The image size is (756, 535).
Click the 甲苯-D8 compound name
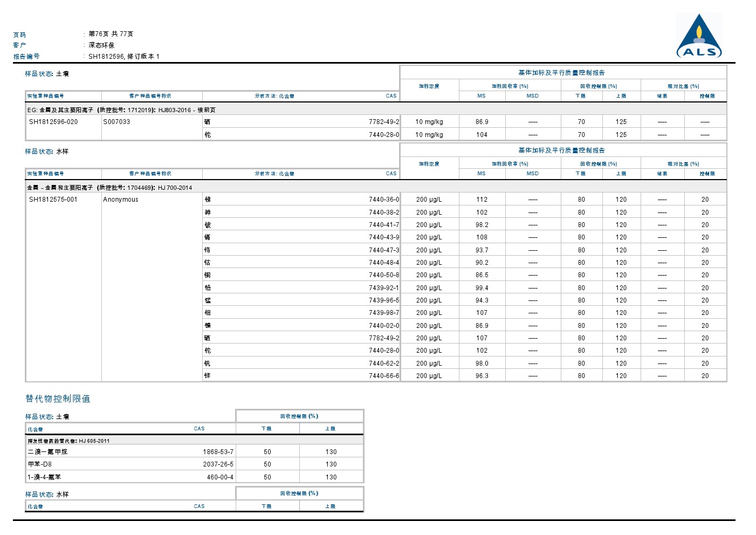40,464
